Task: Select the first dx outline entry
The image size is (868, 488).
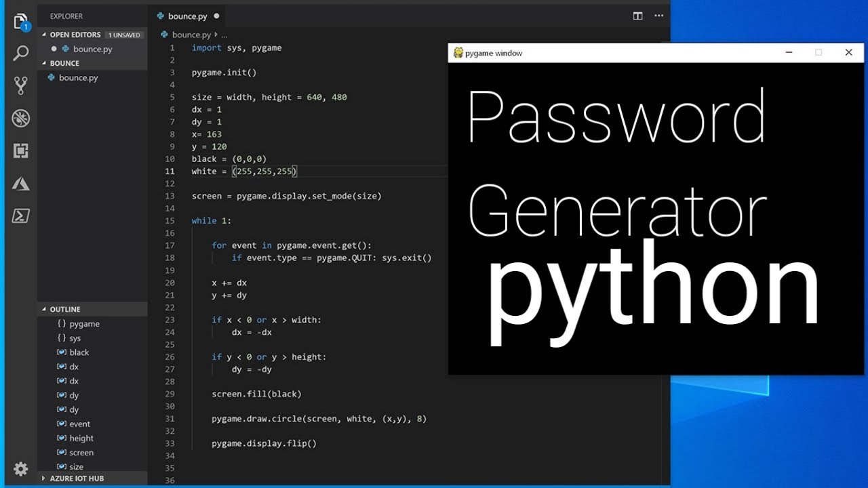Action: click(74, 367)
